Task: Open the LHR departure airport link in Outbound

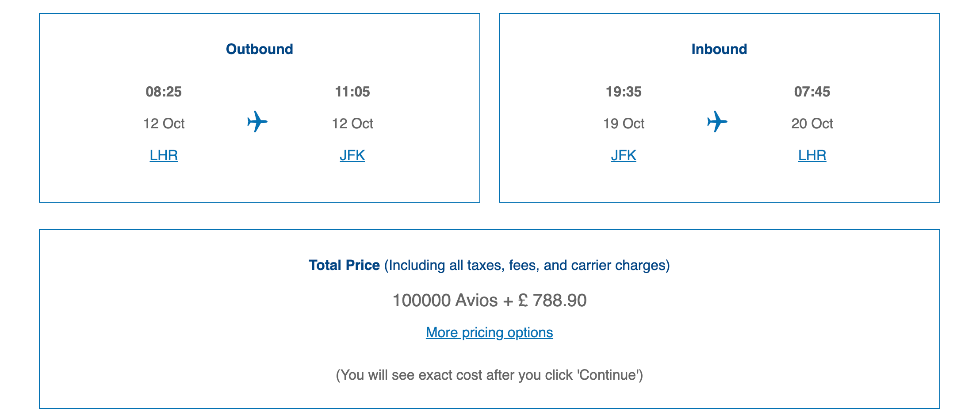Action: point(164,155)
